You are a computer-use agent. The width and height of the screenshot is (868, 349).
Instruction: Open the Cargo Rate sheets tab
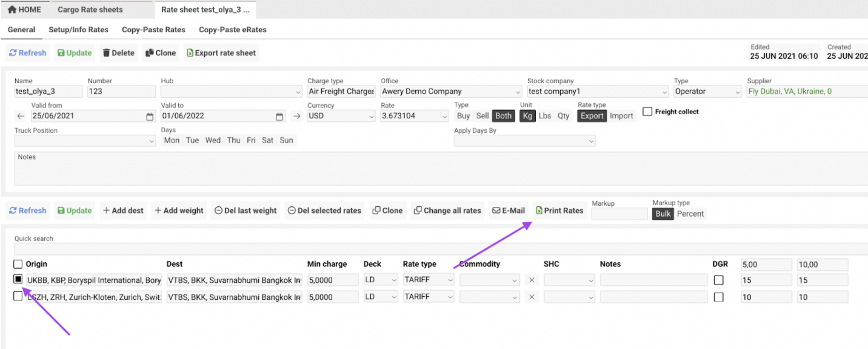click(x=90, y=10)
